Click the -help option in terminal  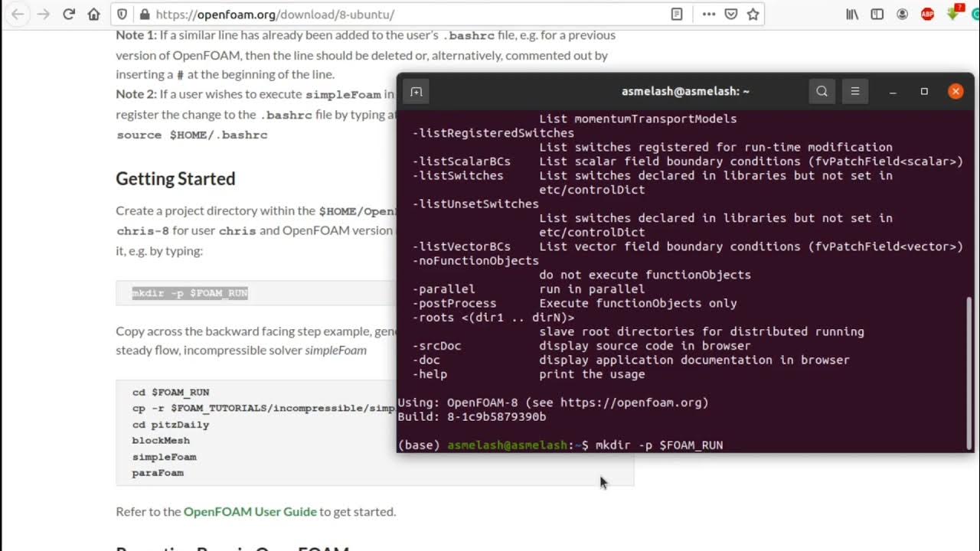click(x=430, y=374)
